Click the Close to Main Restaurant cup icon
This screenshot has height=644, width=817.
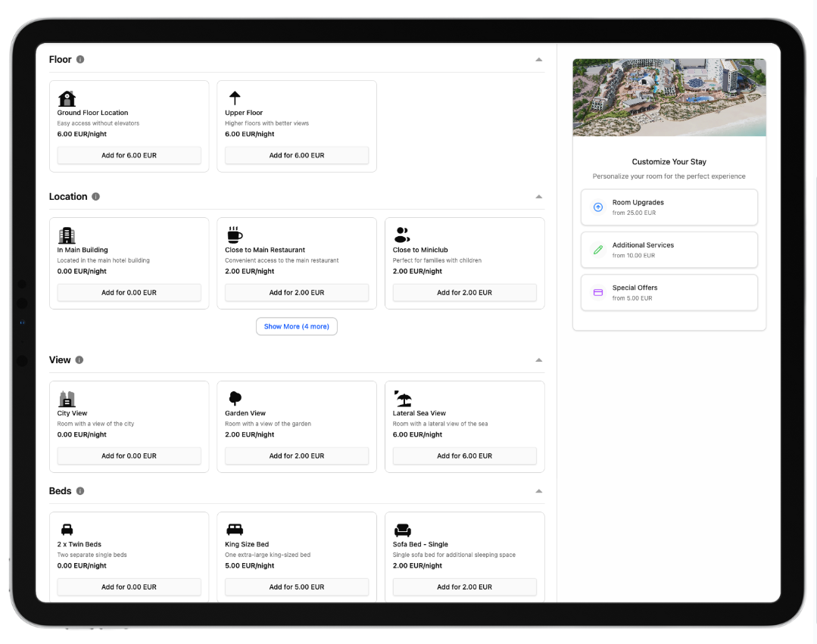(x=235, y=235)
